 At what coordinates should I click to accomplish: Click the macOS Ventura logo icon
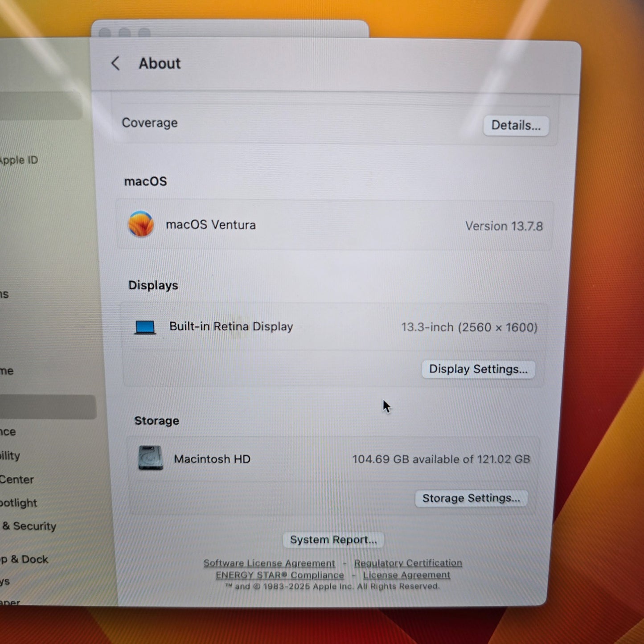[141, 224]
